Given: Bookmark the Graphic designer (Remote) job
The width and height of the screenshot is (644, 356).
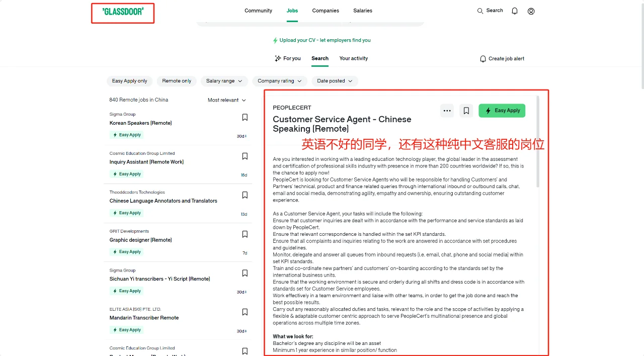Looking at the screenshot, I should (245, 234).
